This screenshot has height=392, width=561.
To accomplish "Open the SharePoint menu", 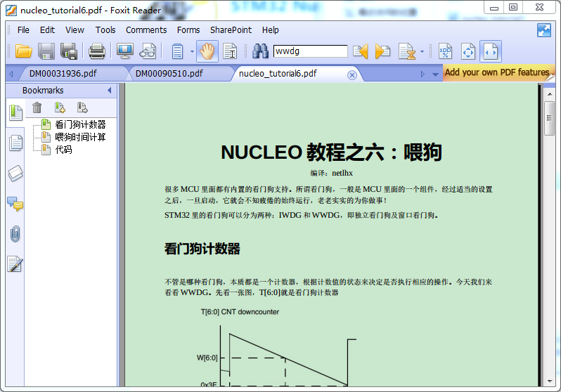I will (x=231, y=30).
